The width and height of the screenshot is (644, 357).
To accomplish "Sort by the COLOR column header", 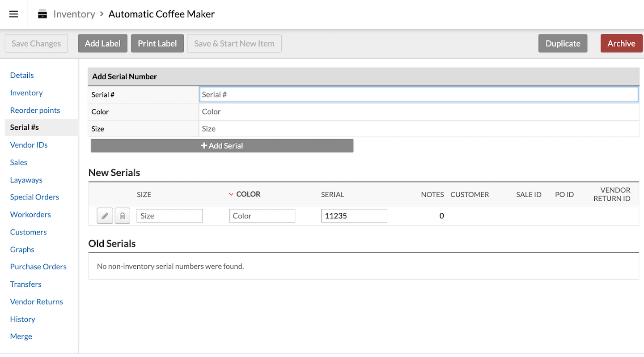I will [x=248, y=194].
